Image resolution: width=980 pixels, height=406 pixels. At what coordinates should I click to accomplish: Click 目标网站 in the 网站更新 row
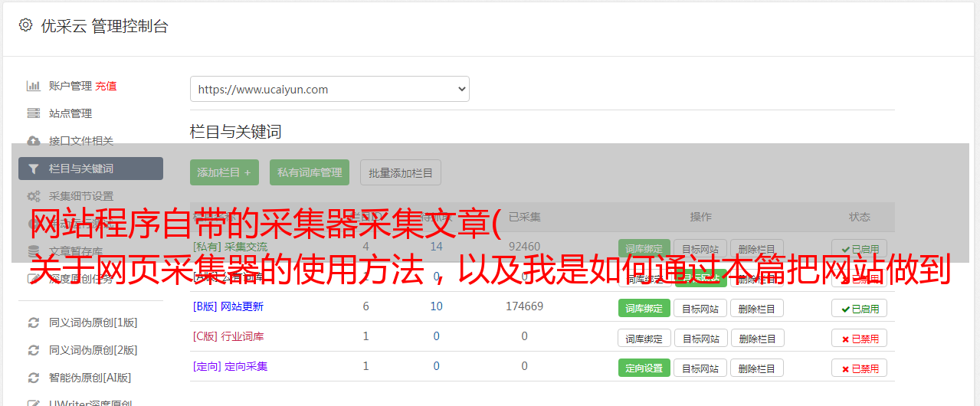700,308
